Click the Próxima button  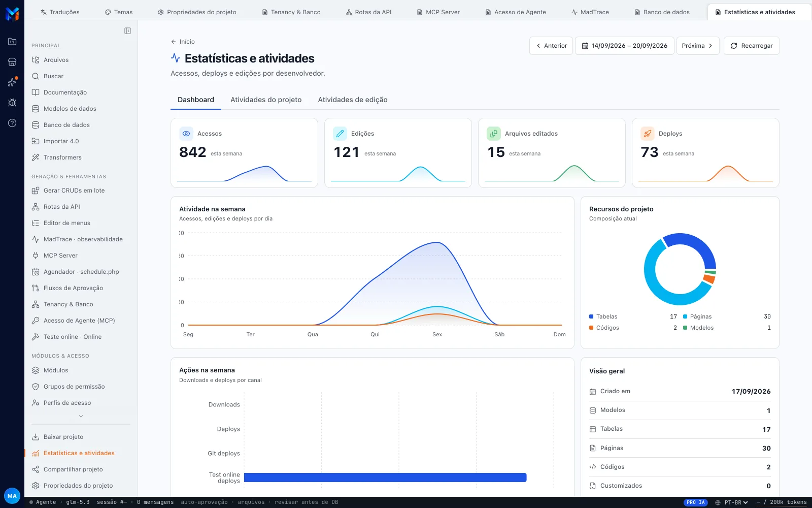coord(698,46)
